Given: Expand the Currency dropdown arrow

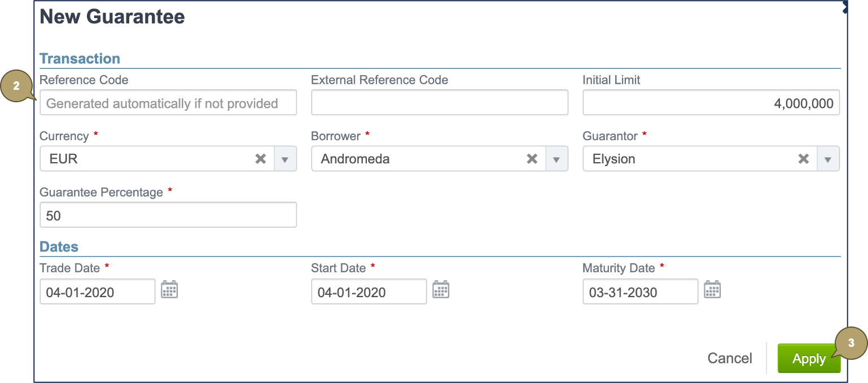Looking at the screenshot, I should click(285, 159).
